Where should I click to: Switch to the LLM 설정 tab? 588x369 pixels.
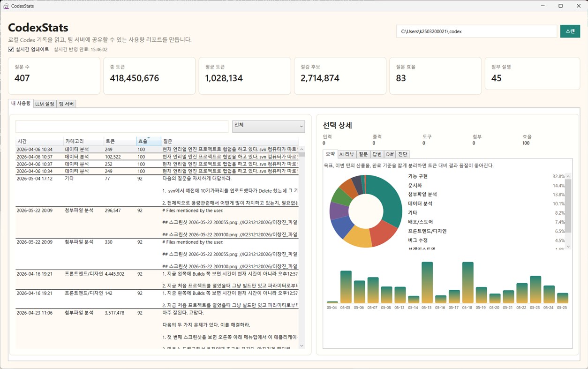45,104
